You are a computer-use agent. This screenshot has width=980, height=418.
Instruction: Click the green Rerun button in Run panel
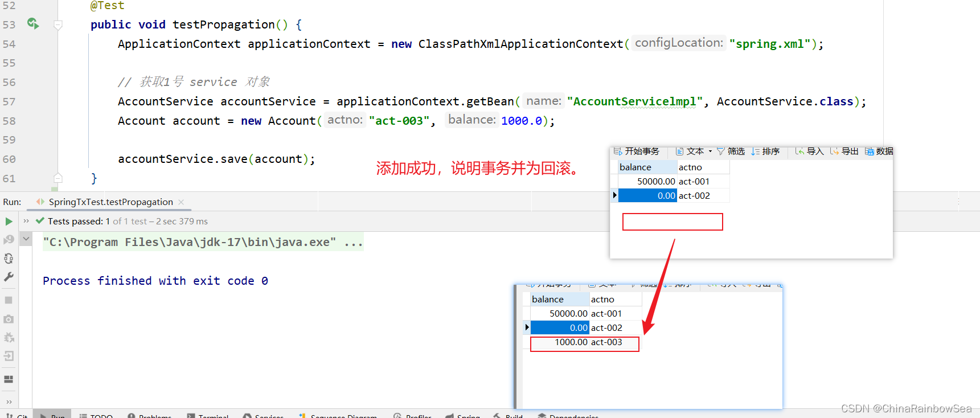[9, 222]
